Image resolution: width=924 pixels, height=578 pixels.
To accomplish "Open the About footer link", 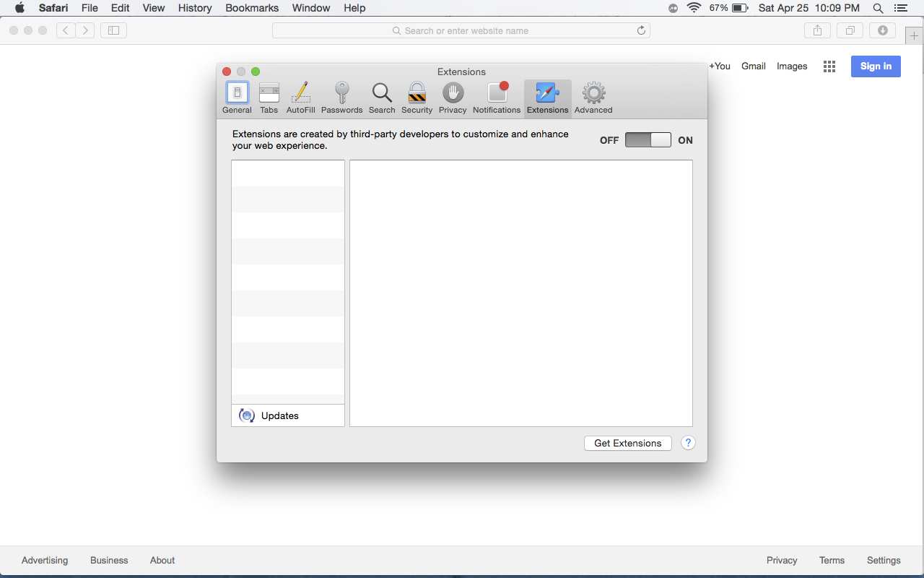I will [x=162, y=560].
